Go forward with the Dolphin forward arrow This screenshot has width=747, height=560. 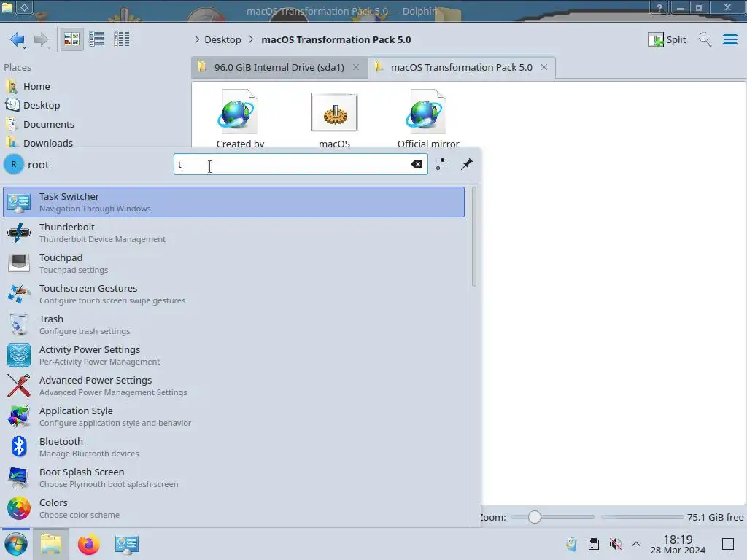[x=42, y=39]
